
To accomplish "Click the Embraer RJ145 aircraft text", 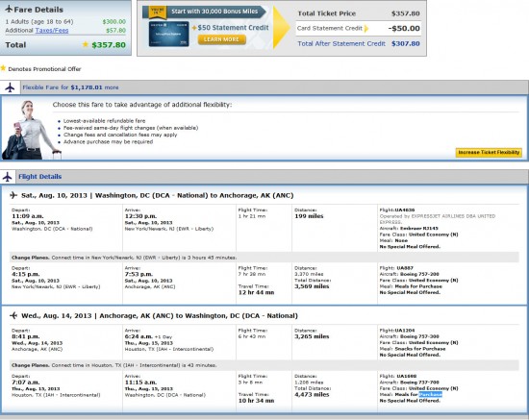I will point(418,229).
